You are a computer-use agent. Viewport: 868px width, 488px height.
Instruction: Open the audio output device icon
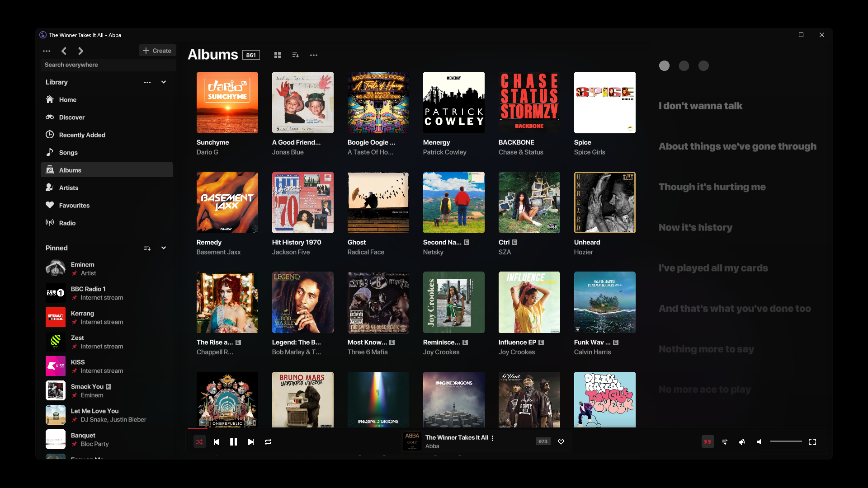pos(742,442)
